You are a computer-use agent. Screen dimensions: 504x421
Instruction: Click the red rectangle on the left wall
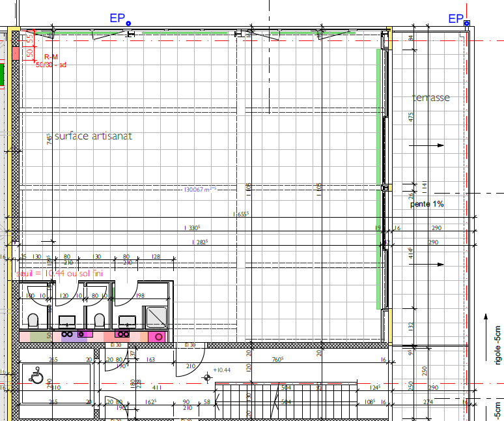click(16, 70)
